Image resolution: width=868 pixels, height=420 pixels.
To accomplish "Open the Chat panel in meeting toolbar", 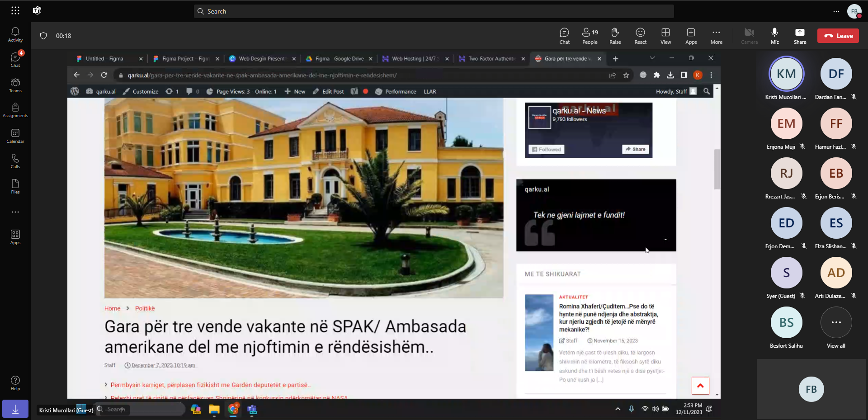I will coord(564,36).
